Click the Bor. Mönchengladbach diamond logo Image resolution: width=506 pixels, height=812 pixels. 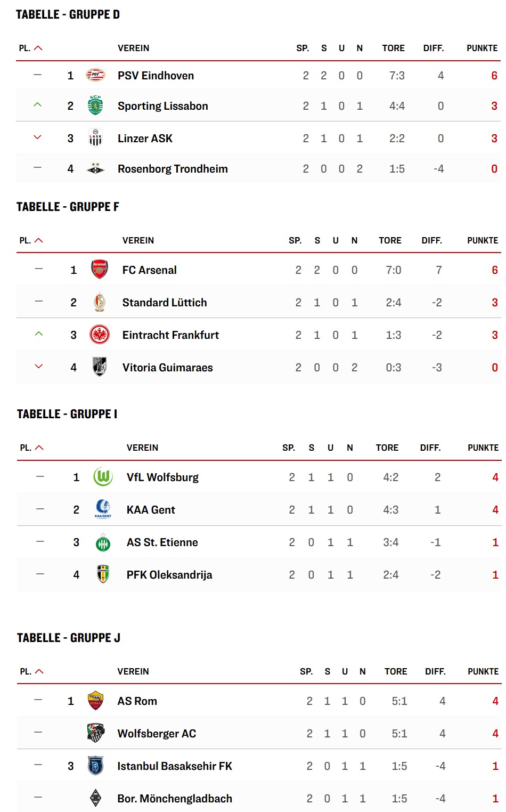[95, 798]
